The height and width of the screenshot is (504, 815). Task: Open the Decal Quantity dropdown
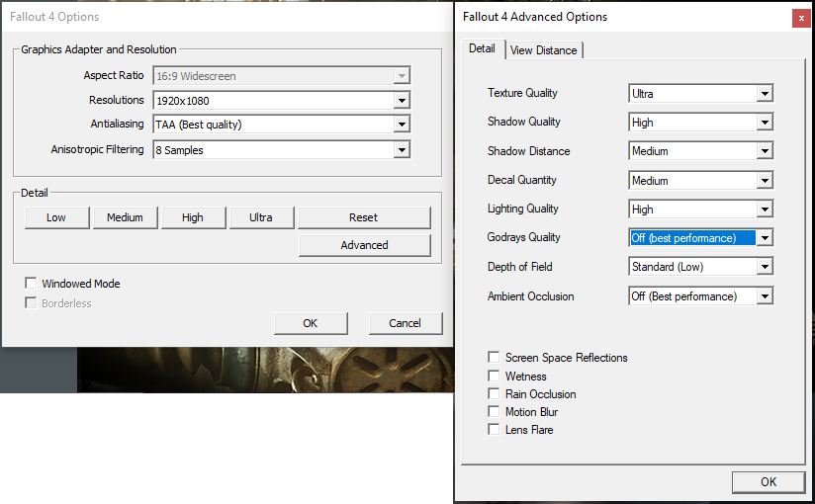[x=700, y=180]
